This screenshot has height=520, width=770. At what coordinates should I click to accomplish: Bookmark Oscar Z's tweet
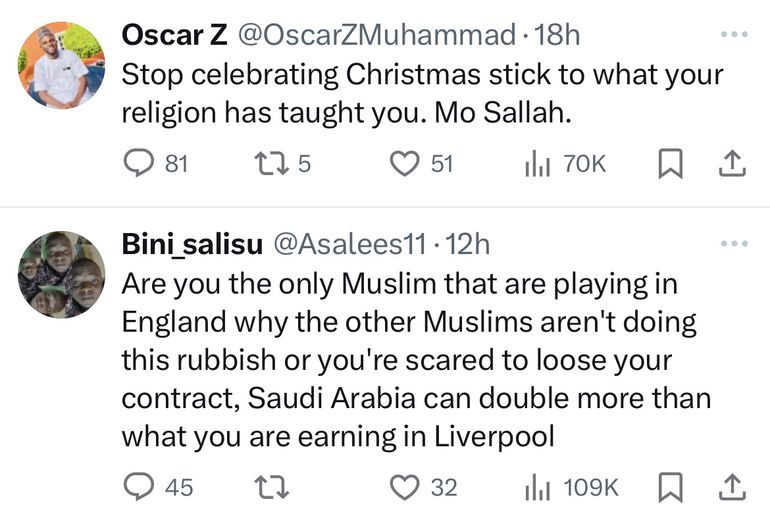coord(669,163)
